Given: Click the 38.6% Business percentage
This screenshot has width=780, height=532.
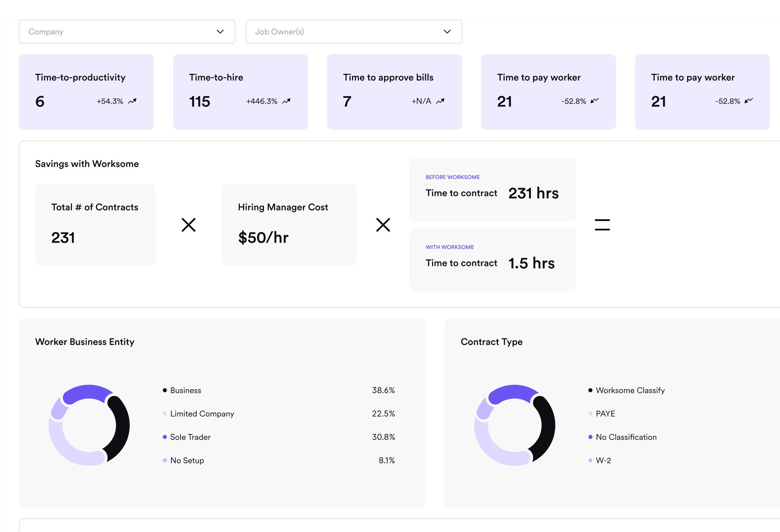Looking at the screenshot, I should 383,390.
